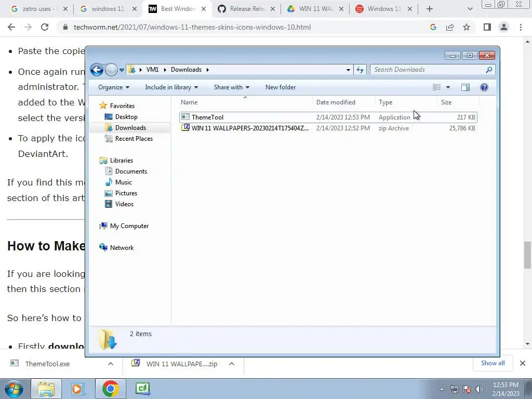Close the Windows 11 red-icon tab

(x=410, y=9)
